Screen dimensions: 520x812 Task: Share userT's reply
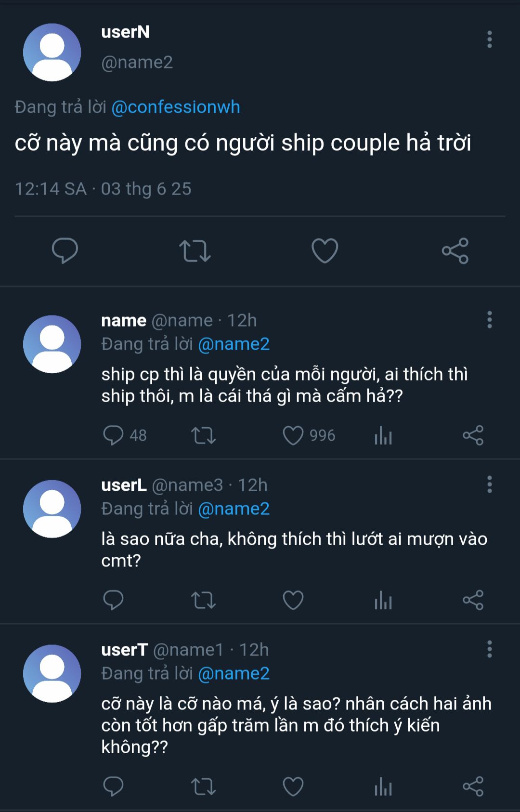(473, 786)
